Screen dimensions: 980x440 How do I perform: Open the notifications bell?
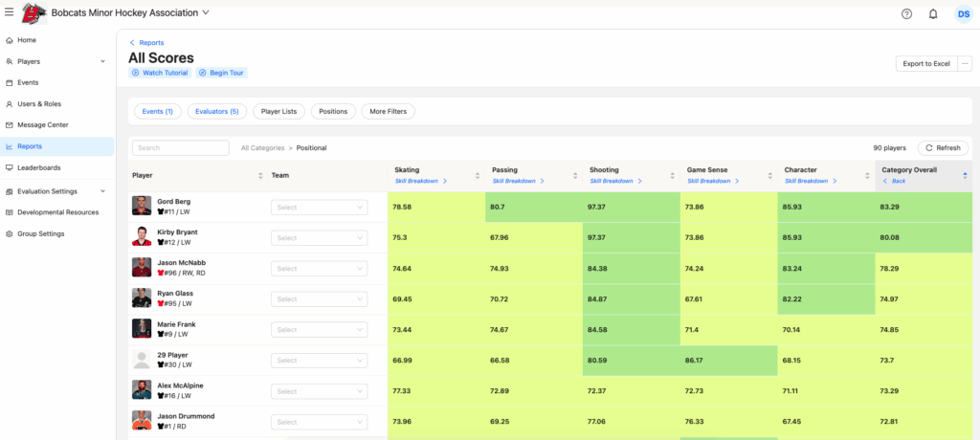933,13
